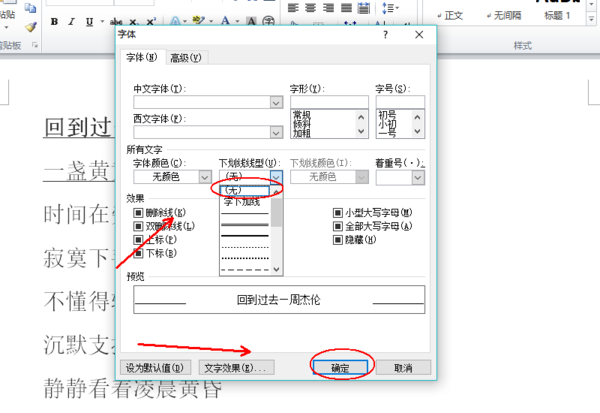Choose (无) in the underline style list
Screen dimensions: 600x413
[x=245, y=190]
